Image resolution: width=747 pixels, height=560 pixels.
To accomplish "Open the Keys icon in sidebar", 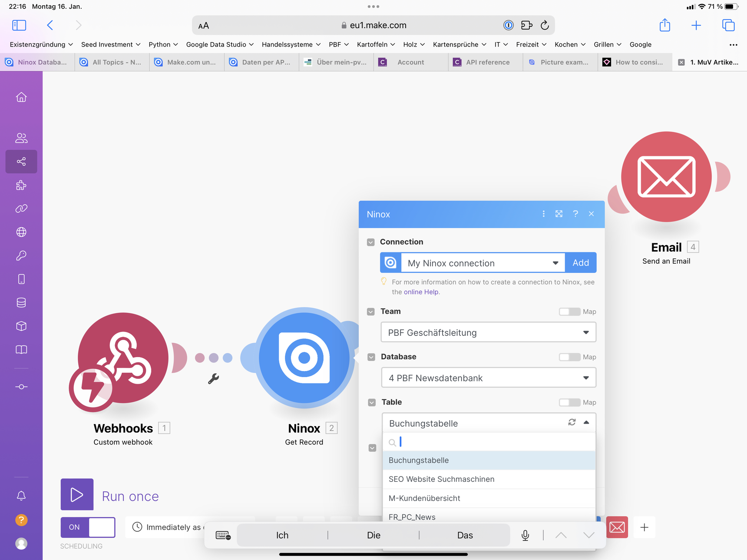I will click(21, 255).
